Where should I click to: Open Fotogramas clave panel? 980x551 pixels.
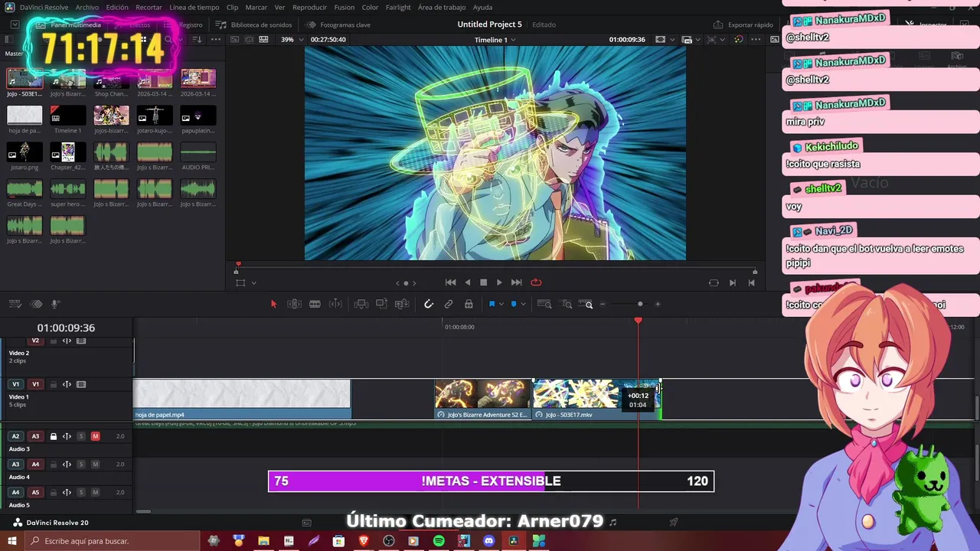click(x=338, y=24)
